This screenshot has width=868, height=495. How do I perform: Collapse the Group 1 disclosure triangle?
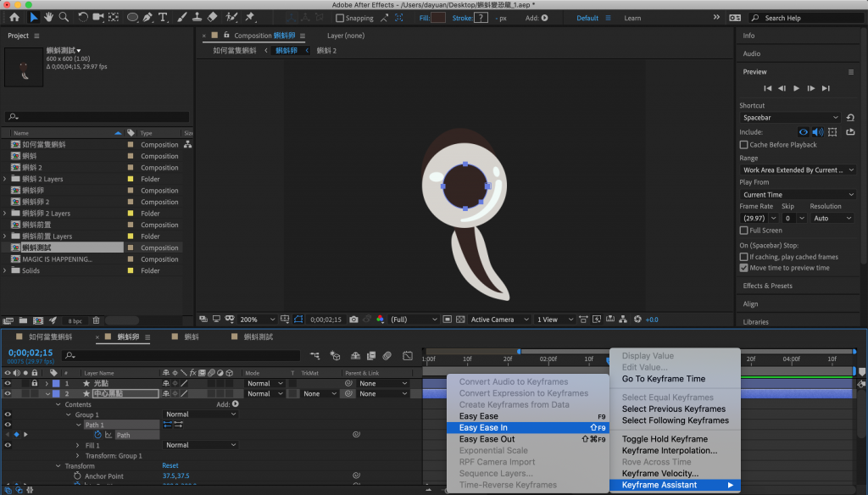click(x=70, y=414)
